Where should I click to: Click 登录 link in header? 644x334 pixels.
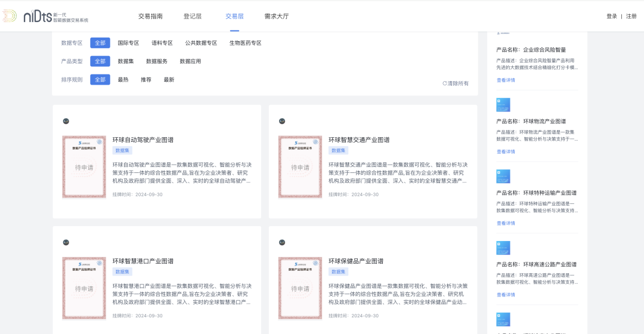[612, 16]
